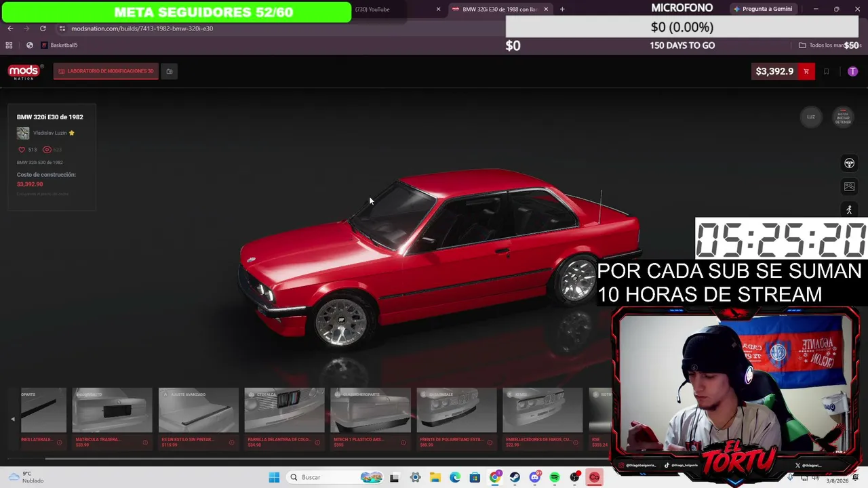The image size is (868, 488).
Task: Open Microsoft Store from the taskbar
Action: (x=475, y=477)
